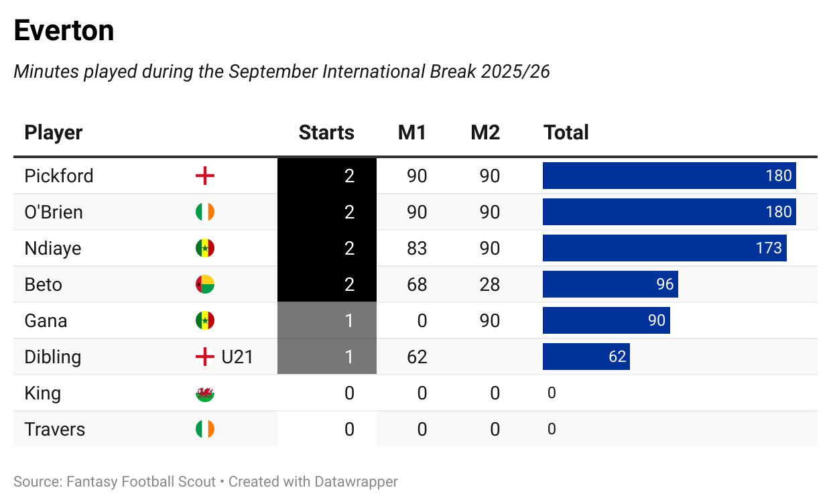Click Beto's 96 total bar
Viewport: 831px width, 504px height.
coord(610,285)
